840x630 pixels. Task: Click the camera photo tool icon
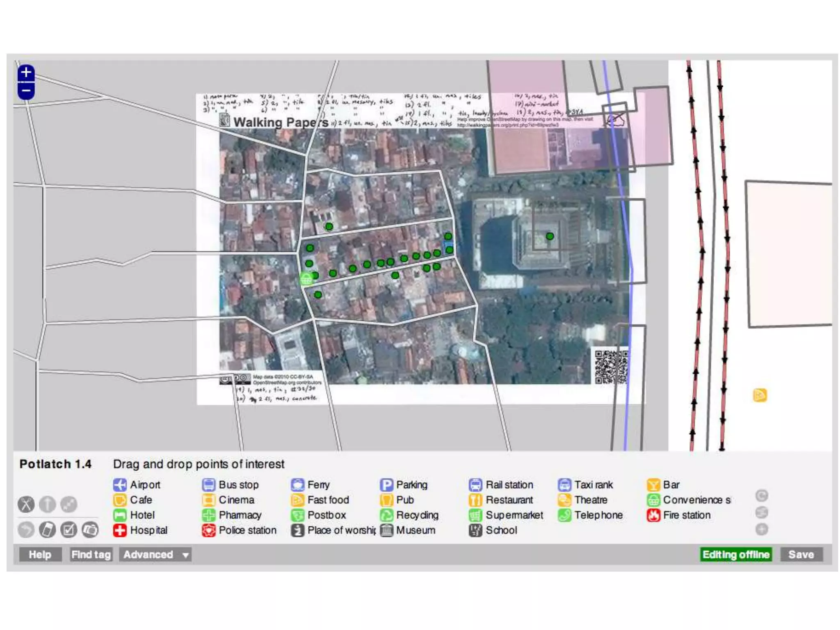[90, 530]
